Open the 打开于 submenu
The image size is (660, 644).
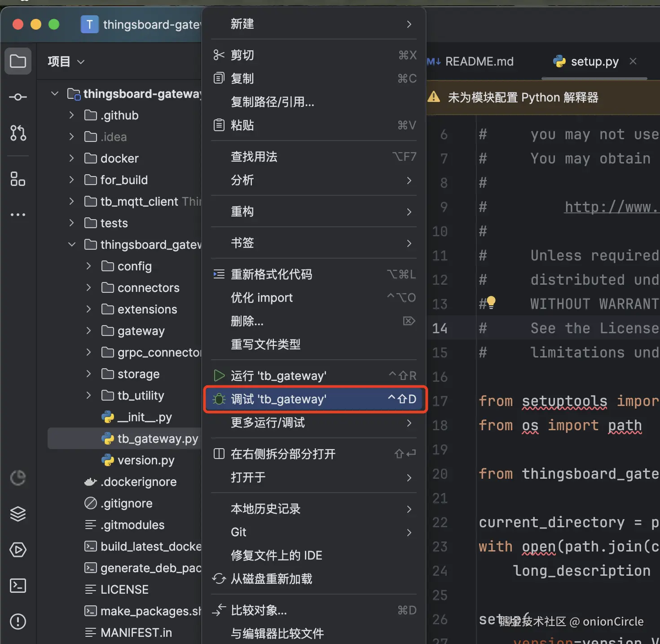click(x=314, y=477)
